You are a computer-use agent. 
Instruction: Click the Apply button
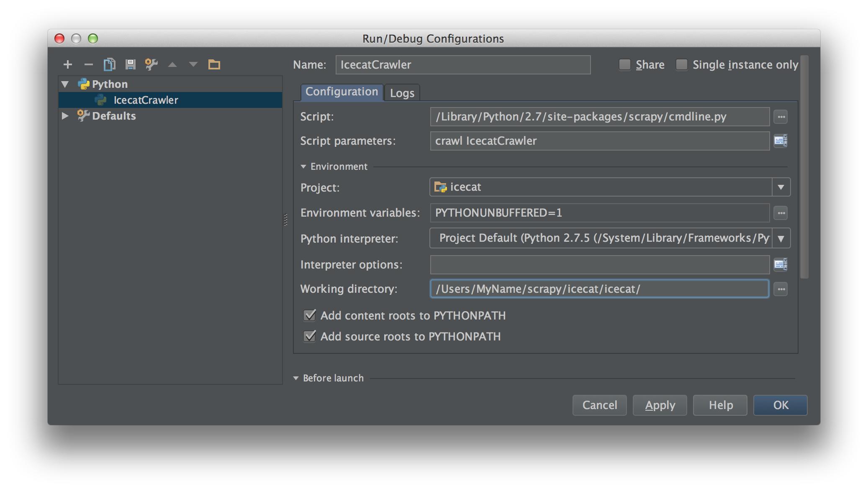pyautogui.click(x=659, y=404)
